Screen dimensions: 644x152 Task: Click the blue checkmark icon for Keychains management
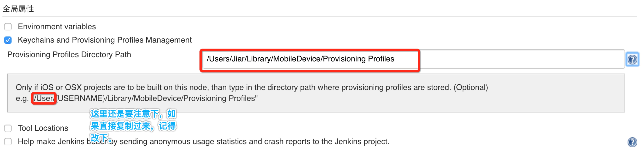pyautogui.click(x=8, y=40)
